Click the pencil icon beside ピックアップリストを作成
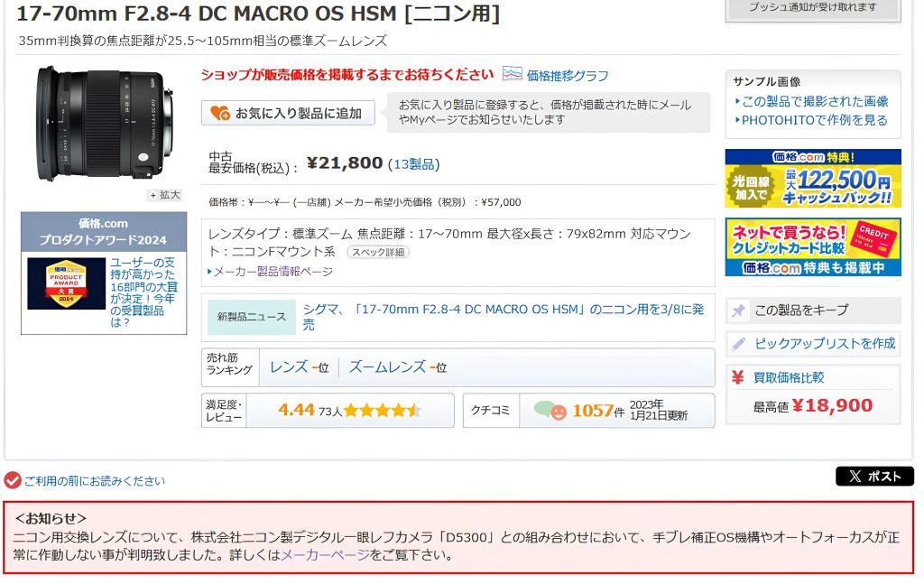Image resolution: width=924 pixels, height=584 pixels. point(739,344)
